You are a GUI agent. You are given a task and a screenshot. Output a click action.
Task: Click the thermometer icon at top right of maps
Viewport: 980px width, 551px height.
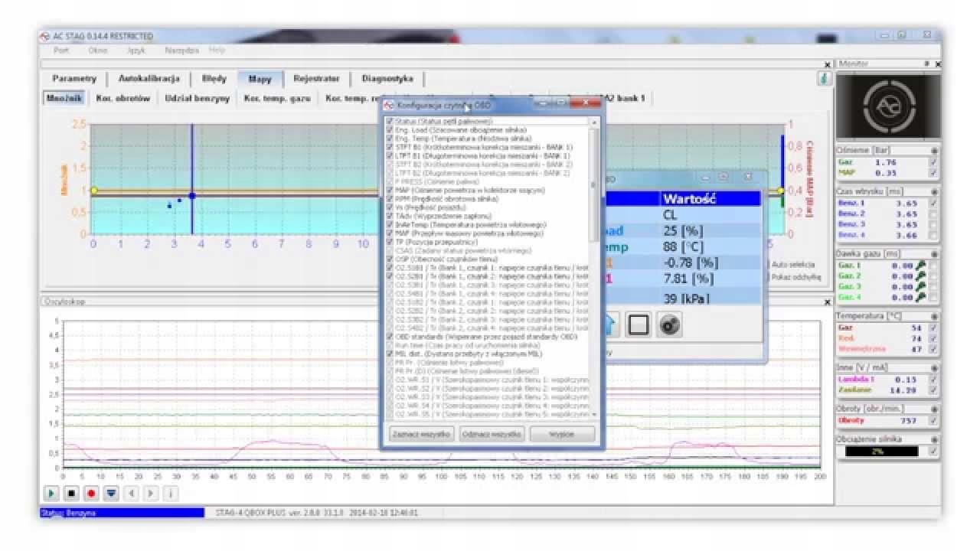pos(824,78)
